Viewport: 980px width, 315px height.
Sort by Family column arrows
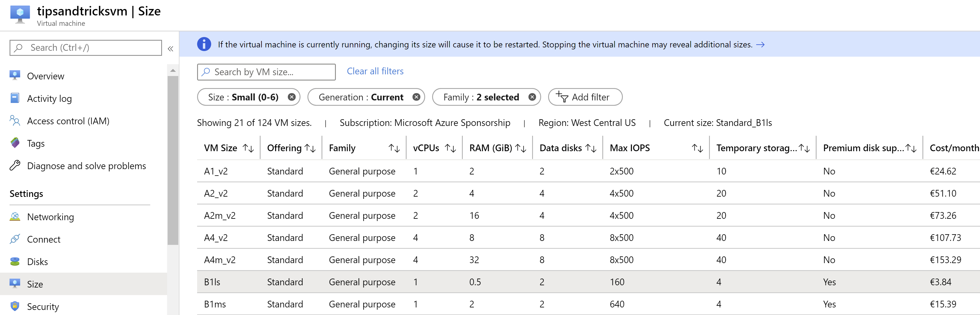394,148
